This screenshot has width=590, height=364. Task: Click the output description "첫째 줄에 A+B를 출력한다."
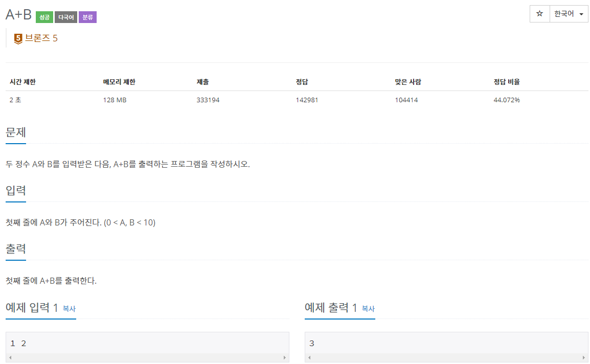[51, 281]
